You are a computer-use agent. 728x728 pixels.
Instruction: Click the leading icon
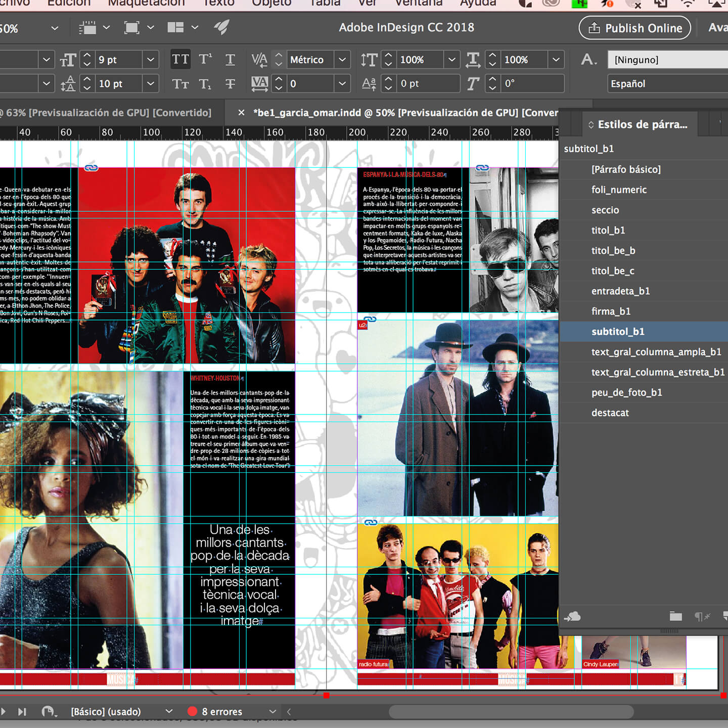coord(67,83)
